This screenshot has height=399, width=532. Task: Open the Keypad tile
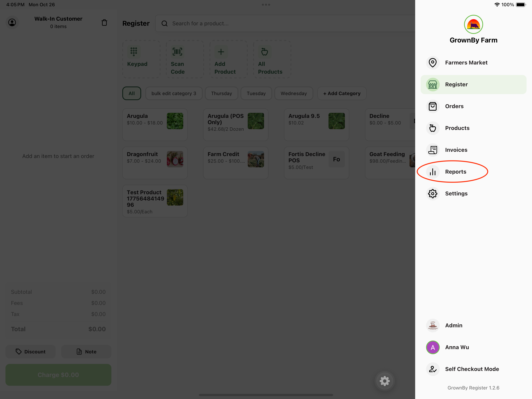pyautogui.click(x=141, y=59)
